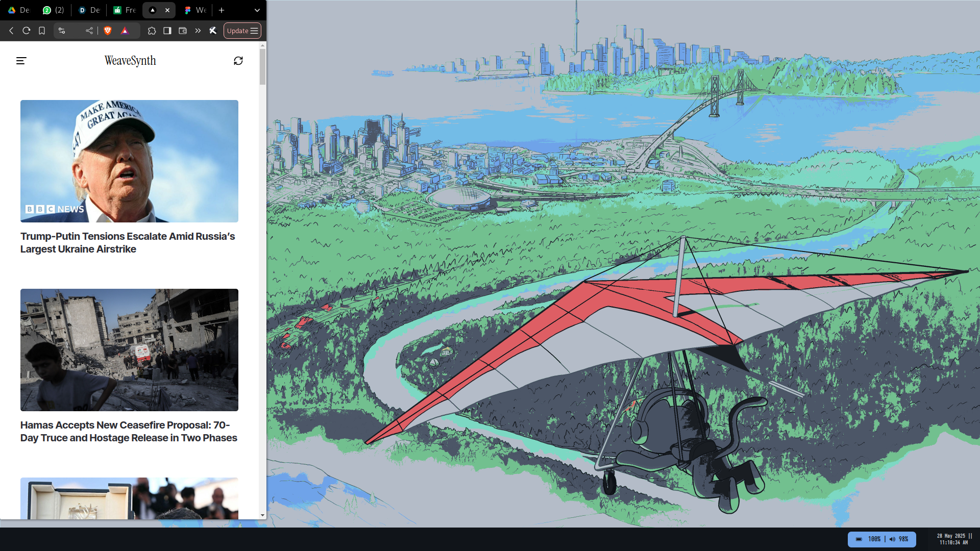Show more toolbar items via double chevron

(x=198, y=31)
